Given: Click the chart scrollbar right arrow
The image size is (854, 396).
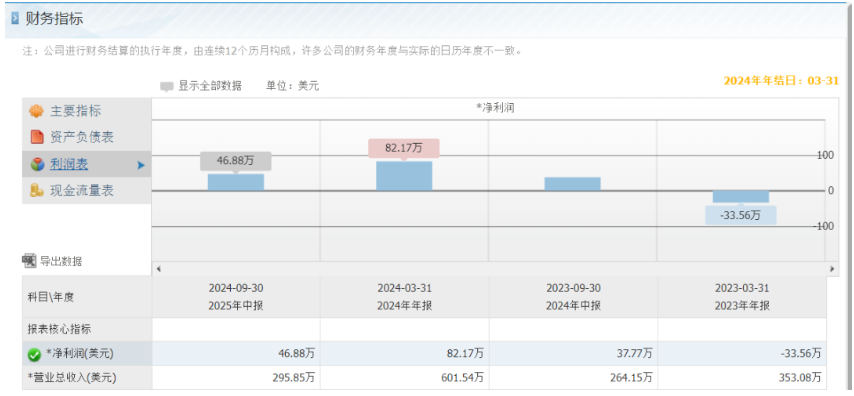Looking at the screenshot, I should (x=832, y=269).
